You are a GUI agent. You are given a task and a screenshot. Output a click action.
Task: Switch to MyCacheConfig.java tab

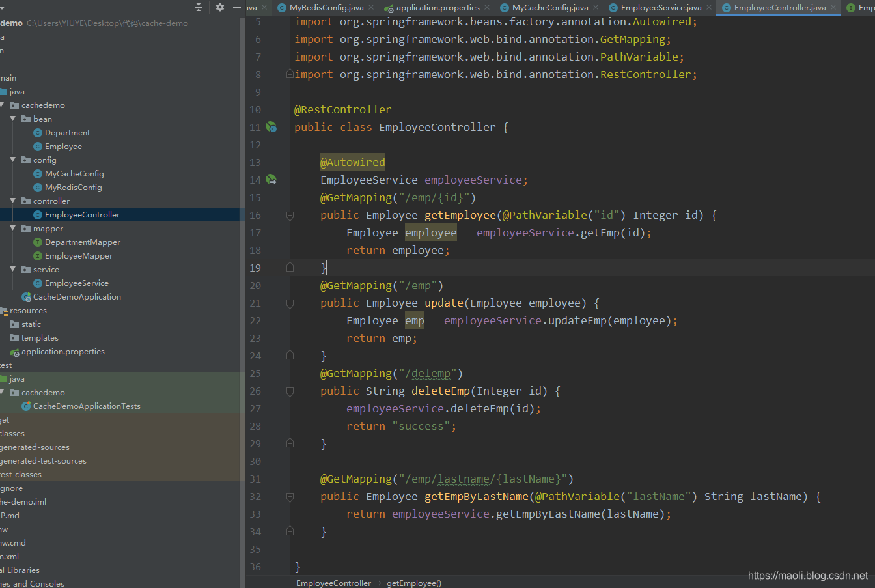(x=549, y=8)
